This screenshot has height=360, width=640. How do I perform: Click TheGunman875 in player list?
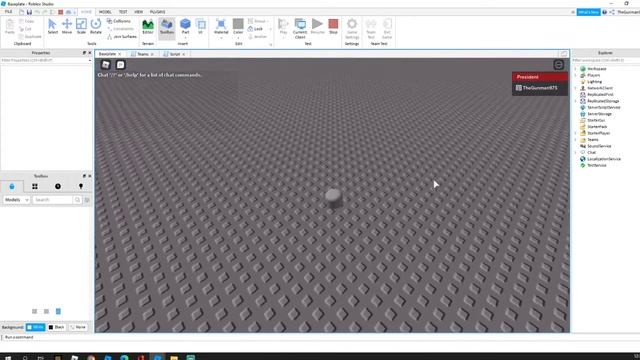click(540, 88)
